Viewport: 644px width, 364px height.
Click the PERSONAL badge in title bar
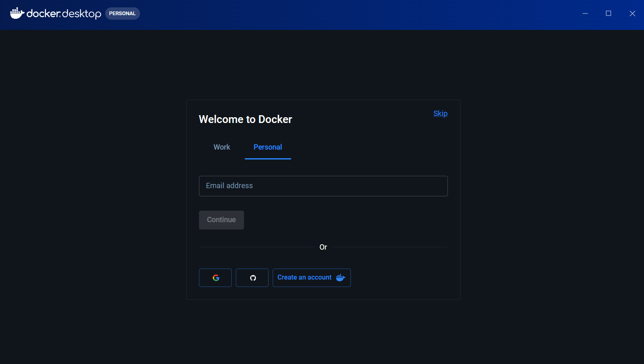[122, 14]
